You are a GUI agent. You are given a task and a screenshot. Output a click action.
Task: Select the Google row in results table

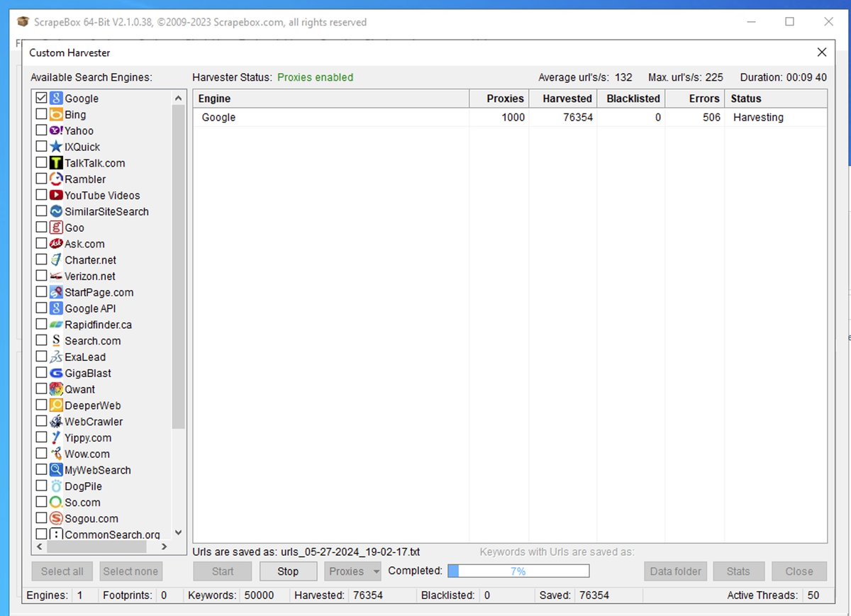(510, 118)
